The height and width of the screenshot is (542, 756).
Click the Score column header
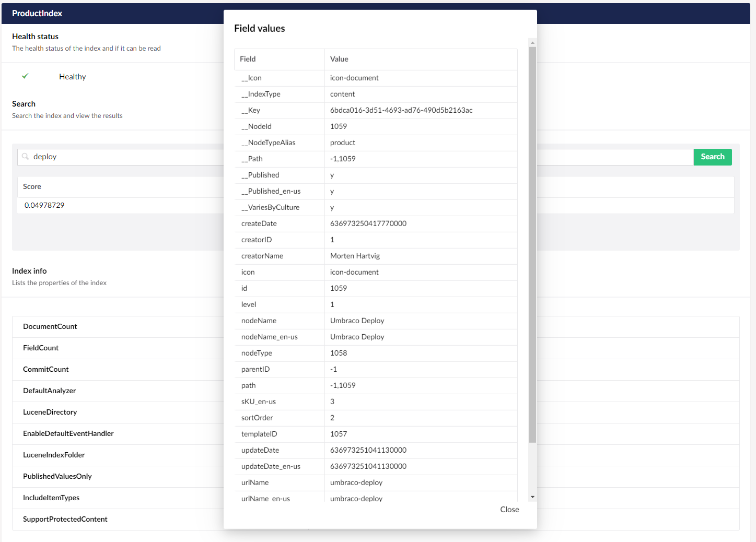32,186
